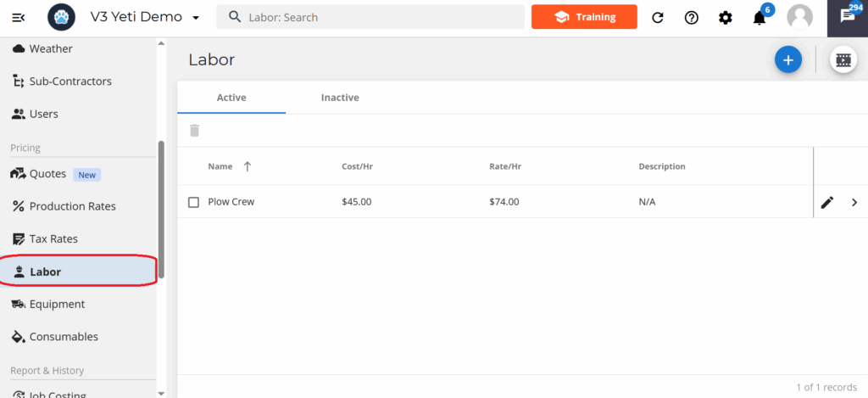Screen dimensions: 868x398
Task: Check the Plow Crew checkbox
Action: (193, 202)
